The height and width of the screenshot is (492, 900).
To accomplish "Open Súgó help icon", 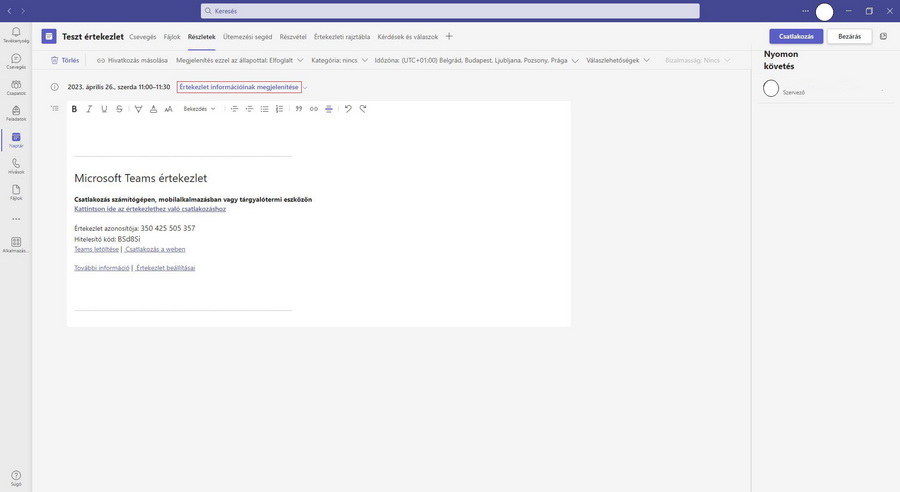I will coord(16,478).
